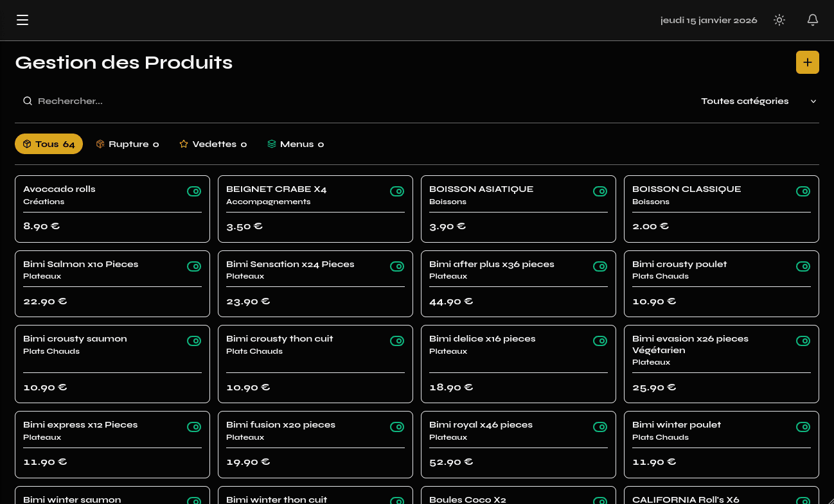Toggle availability for Bimi crousty saumon
Image resolution: width=834 pixels, height=504 pixels.
coord(194,341)
